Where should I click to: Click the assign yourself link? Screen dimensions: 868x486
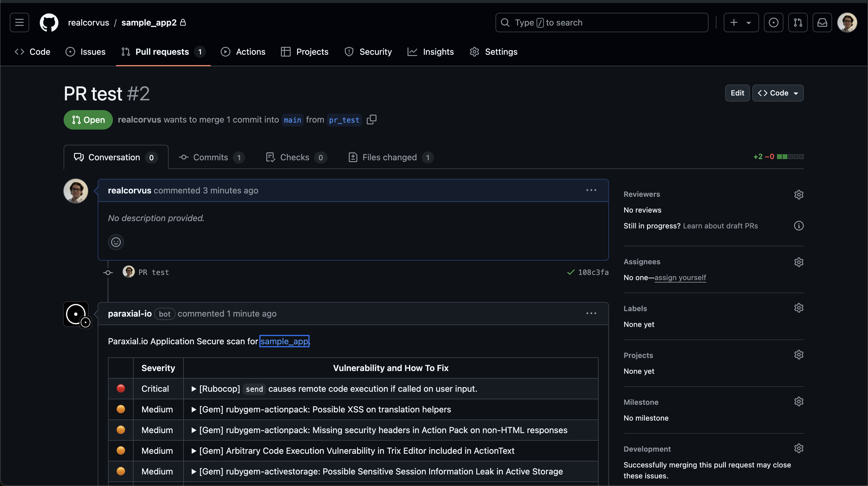coord(680,278)
